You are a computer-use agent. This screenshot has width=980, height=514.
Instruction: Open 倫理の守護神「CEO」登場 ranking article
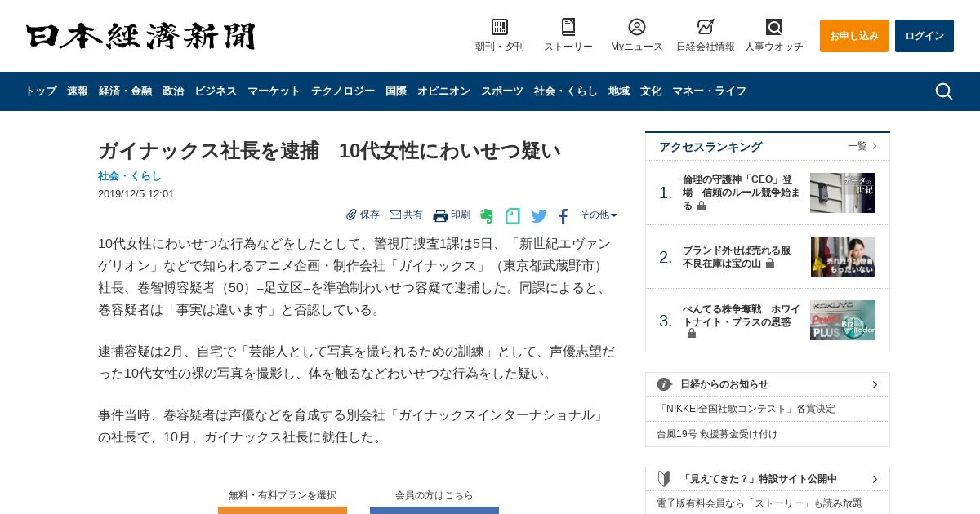click(x=742, y=192)
